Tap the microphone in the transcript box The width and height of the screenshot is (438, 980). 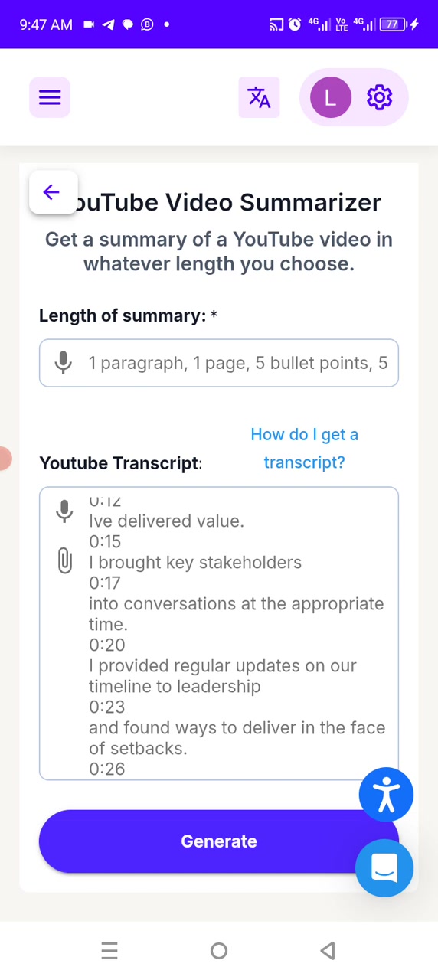coord(64,511)
